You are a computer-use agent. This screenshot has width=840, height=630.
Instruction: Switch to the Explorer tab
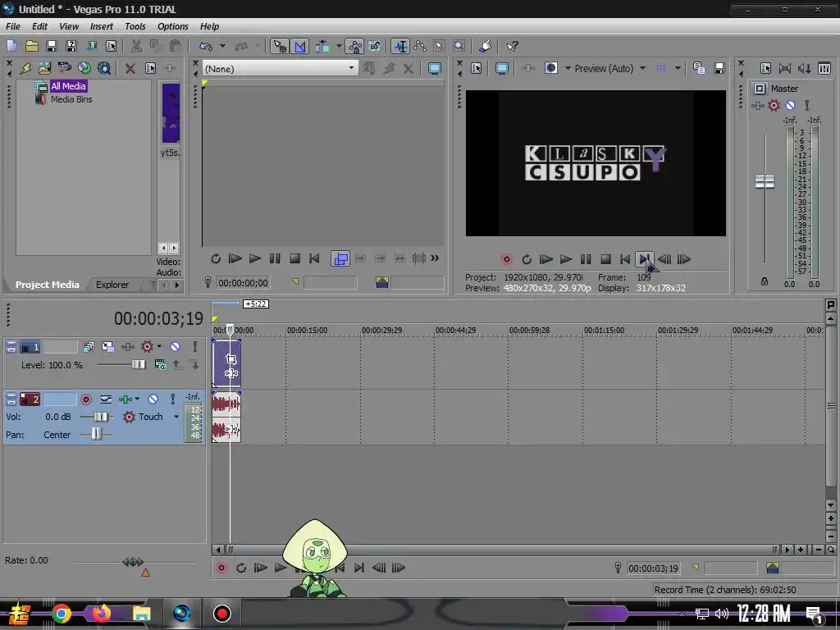(x=112, y=285)
